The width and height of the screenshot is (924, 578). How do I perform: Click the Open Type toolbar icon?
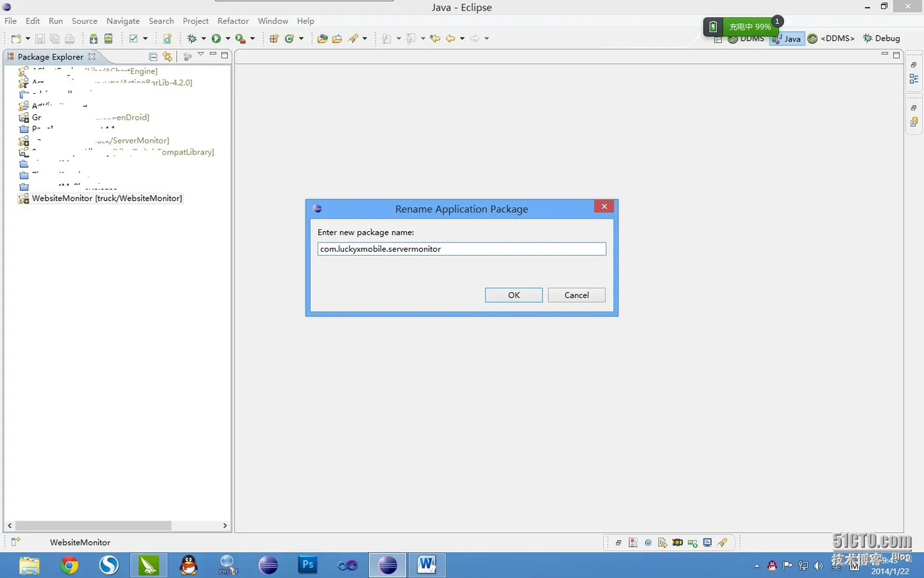click(x=322, y=38)
